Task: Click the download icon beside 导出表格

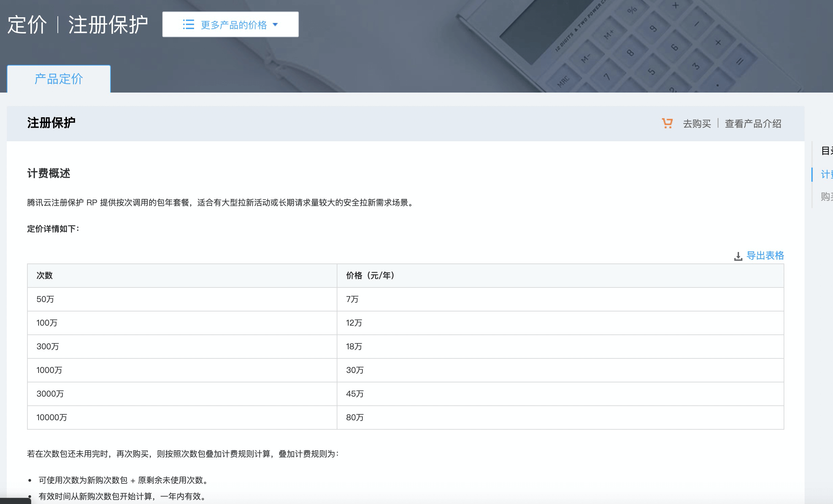Action: 738,256
